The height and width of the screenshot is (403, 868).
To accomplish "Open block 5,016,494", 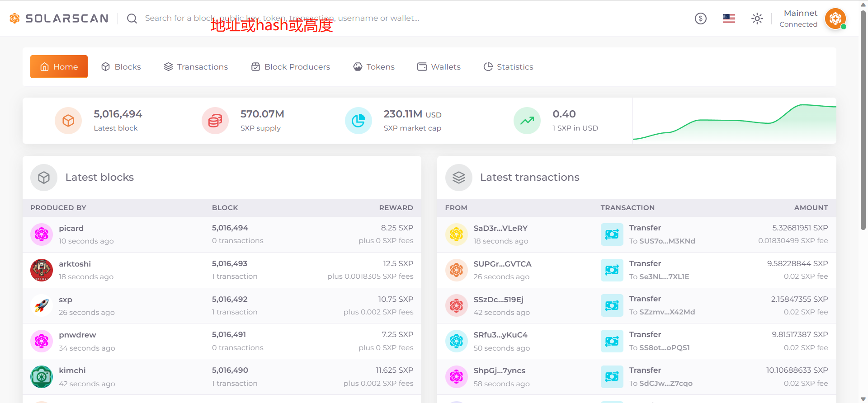I will point(230,228).
